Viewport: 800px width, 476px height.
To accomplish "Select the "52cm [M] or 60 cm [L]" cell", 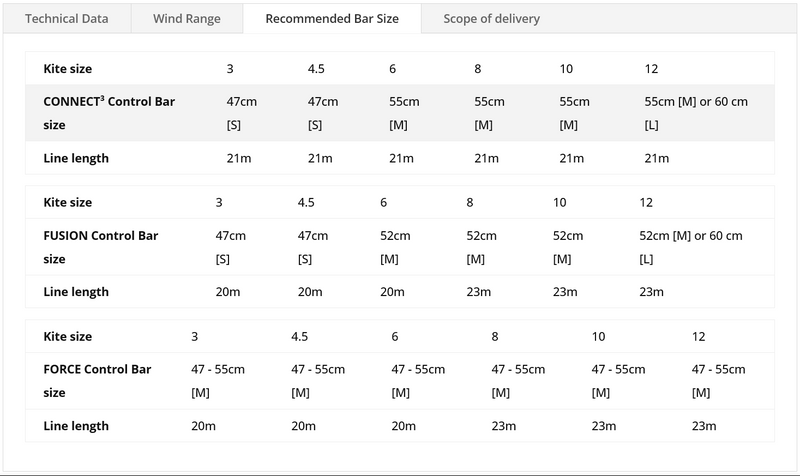I will (690, 247).
